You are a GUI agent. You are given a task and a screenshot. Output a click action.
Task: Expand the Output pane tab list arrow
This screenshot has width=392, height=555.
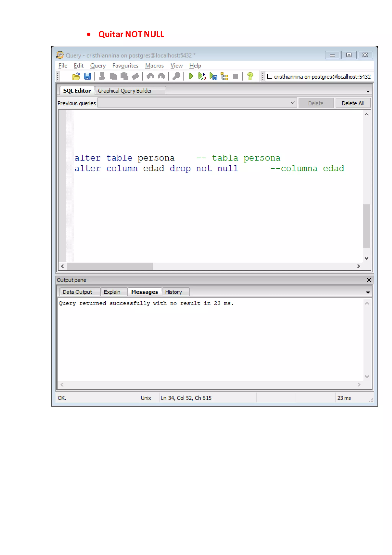coord(368,292)
